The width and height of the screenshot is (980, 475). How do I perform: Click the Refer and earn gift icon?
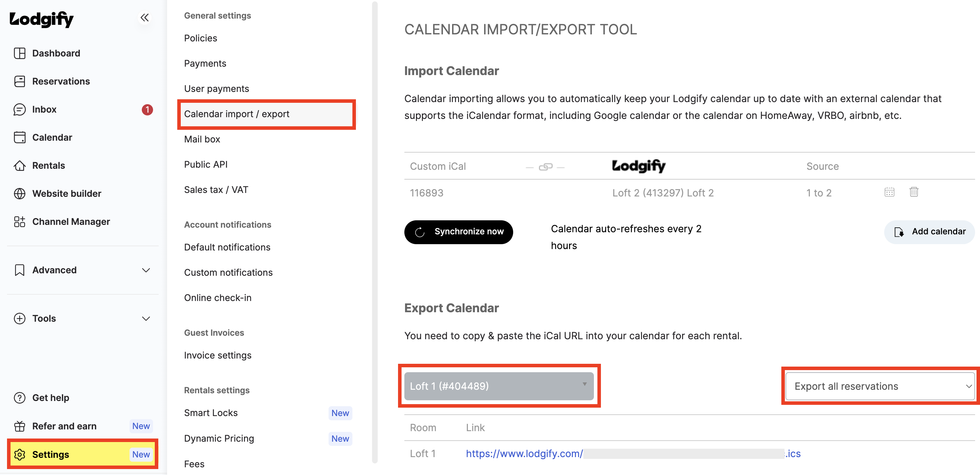[19, 426]
